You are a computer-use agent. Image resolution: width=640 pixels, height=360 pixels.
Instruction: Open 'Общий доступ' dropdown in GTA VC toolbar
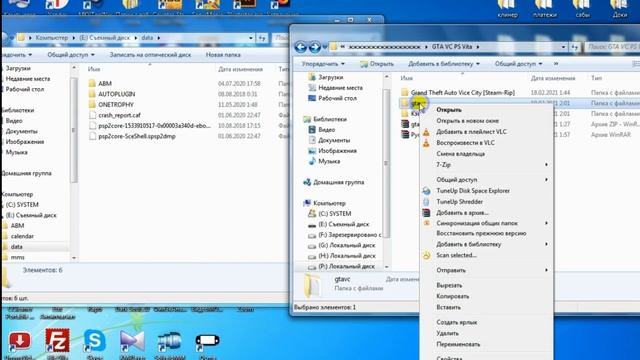tap(518, 64)
